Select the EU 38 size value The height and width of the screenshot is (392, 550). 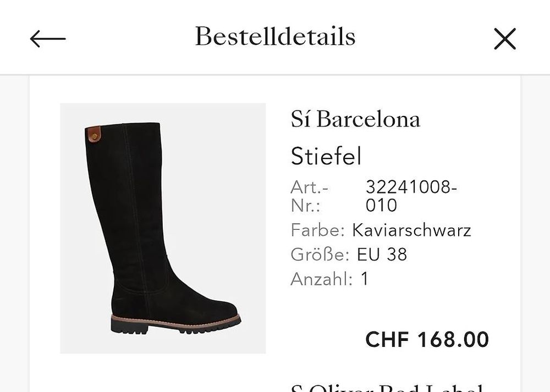tap(382, 255)
